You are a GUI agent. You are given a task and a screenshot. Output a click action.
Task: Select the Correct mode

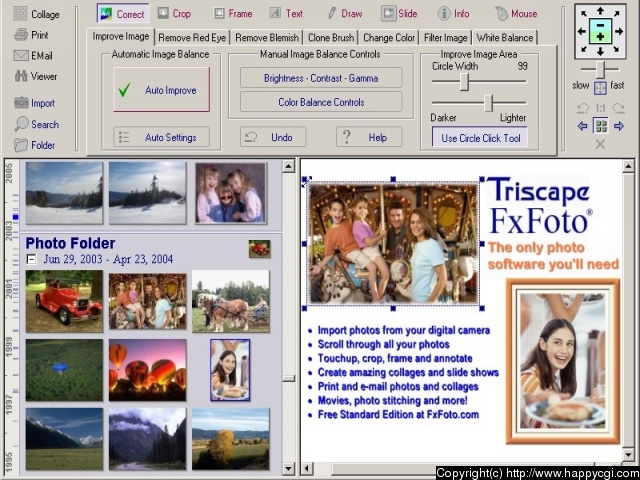click(x=123, y=14)
